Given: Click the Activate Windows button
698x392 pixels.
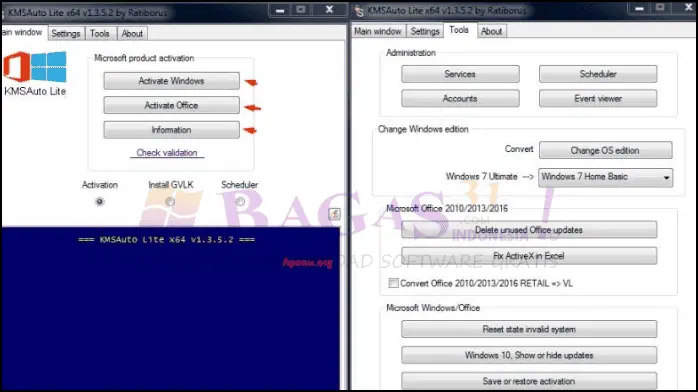Looking at the screenshot, I should click(171, 81).
